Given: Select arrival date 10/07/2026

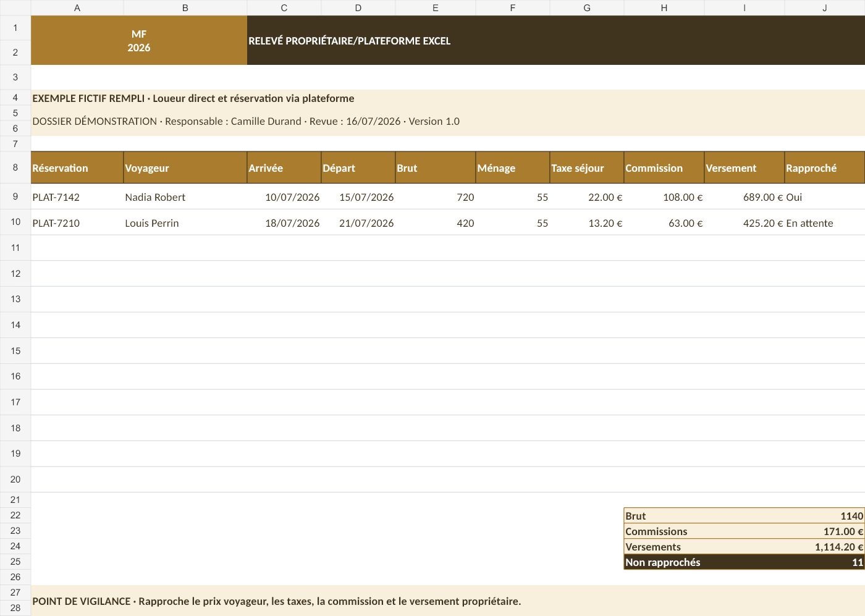Looking at the screenshot, I should 284,197.
